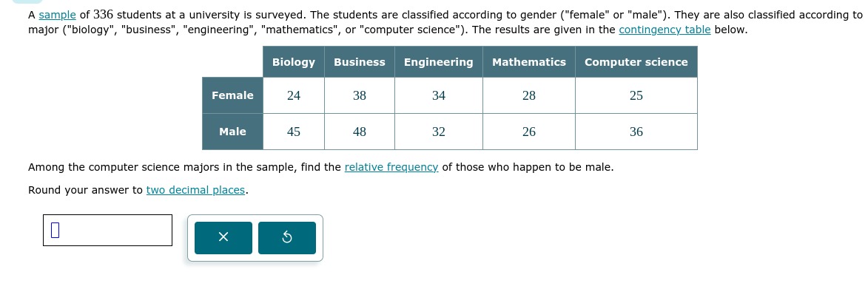Select the Female row header
Image resolution: width=868 pixels, height=306 pixels.
pyautogui.click(x=232, y=95)
